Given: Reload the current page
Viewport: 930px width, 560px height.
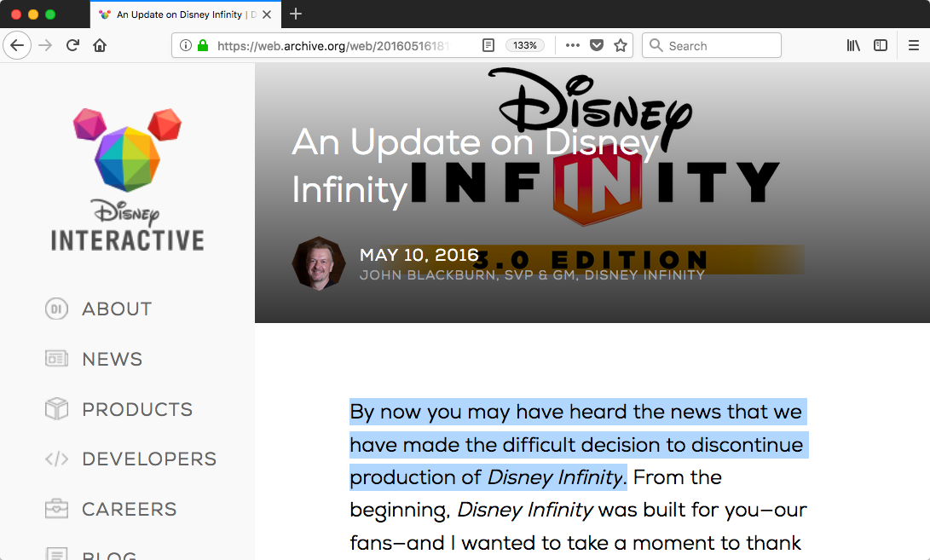Looking at the screenshot, I should click(73, 45).
